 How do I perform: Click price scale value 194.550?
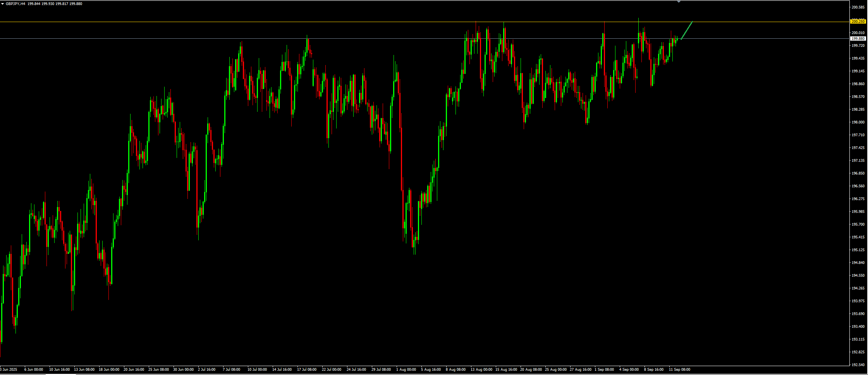pyautogui.click(x=858, y=276)
